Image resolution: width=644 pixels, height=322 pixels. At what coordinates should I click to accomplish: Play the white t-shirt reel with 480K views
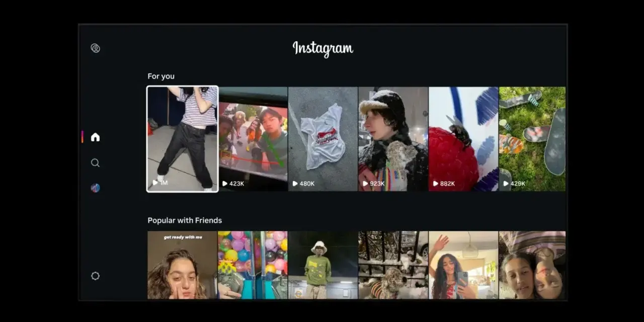(x=323, y=139)
